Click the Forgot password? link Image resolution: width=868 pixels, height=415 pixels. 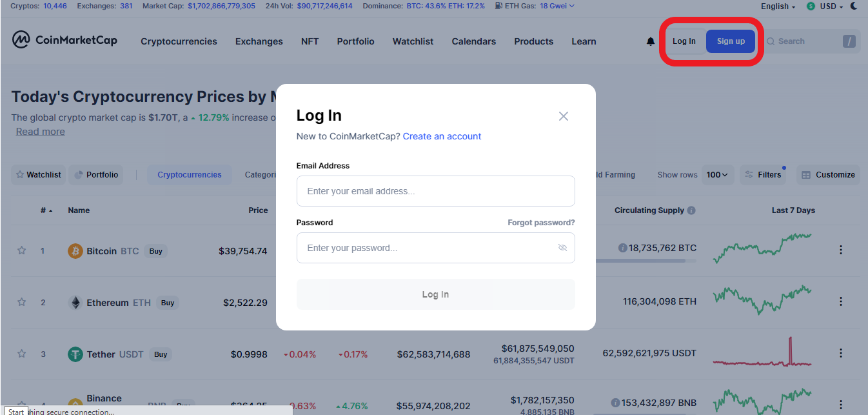tap(541, 223)
